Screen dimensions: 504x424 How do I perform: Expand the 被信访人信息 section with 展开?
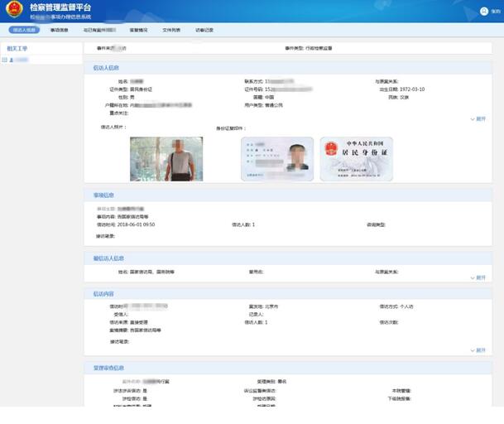[x=478, y=278]
